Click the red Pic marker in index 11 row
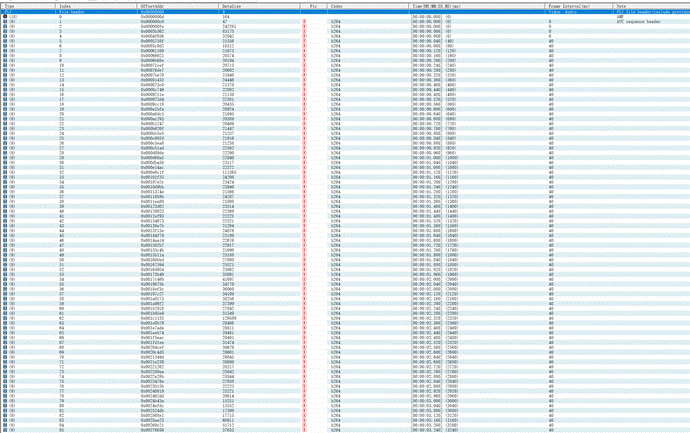 click(x=305, y=70)
